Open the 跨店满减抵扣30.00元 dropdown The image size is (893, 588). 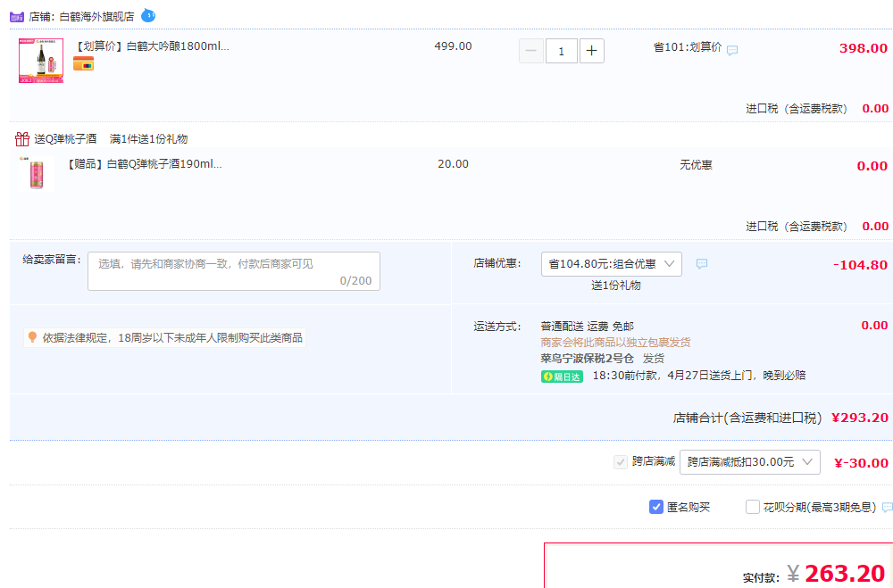pos(749,462)
